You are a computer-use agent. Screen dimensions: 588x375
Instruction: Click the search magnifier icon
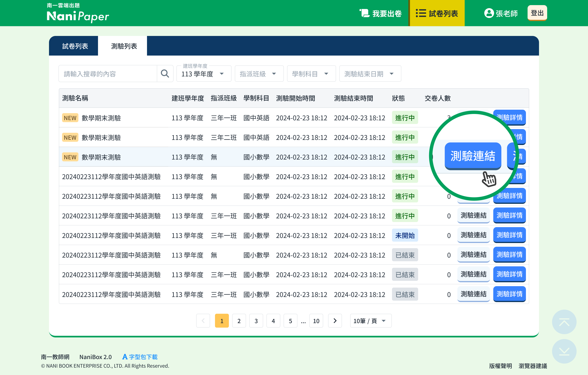pos(165,74)
